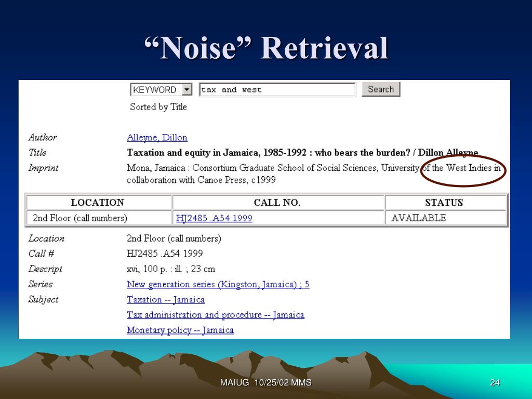Open call number link HJ2485 .A54 1999
532x399 pixels.
214,218
